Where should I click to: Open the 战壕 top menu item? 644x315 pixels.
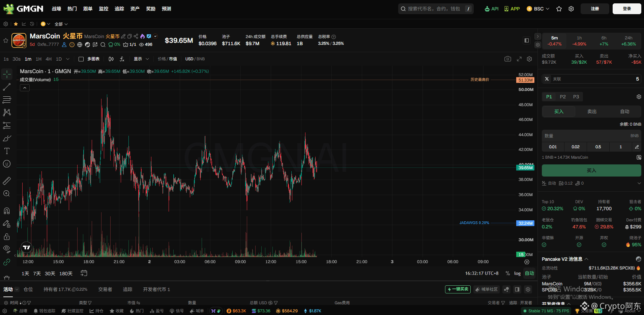point(56,9)
